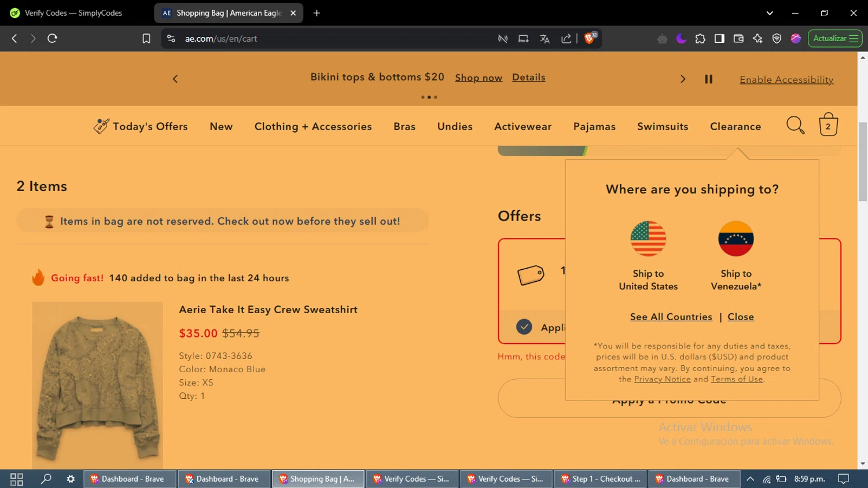Open Windows settings gear in taskbar
This screenshot has width=868, height=488.
(x=71, y=479)
